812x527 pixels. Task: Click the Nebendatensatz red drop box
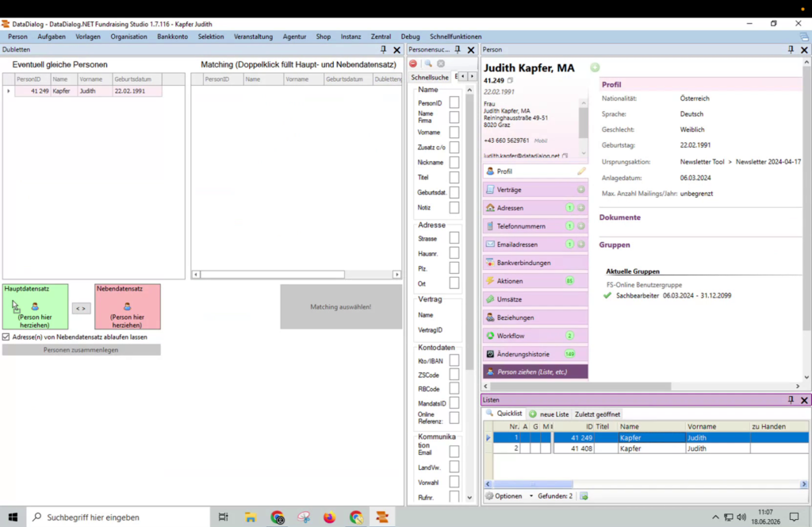tap(128, 306)
